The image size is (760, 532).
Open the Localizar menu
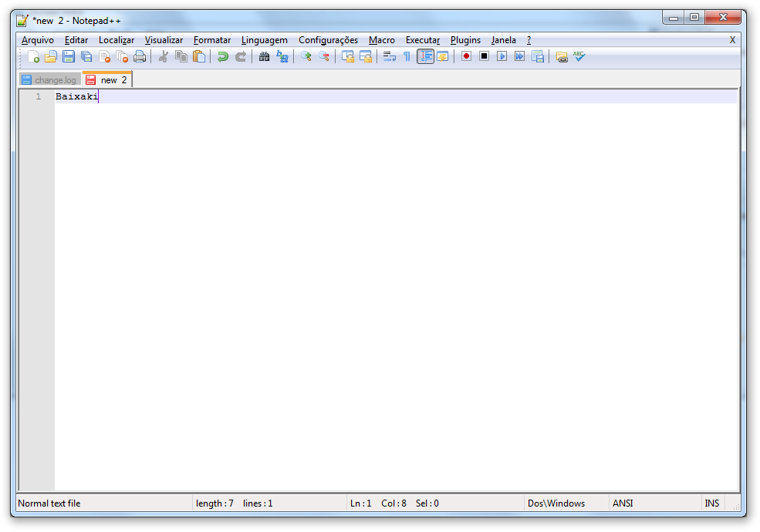click(x=117, y=40)
